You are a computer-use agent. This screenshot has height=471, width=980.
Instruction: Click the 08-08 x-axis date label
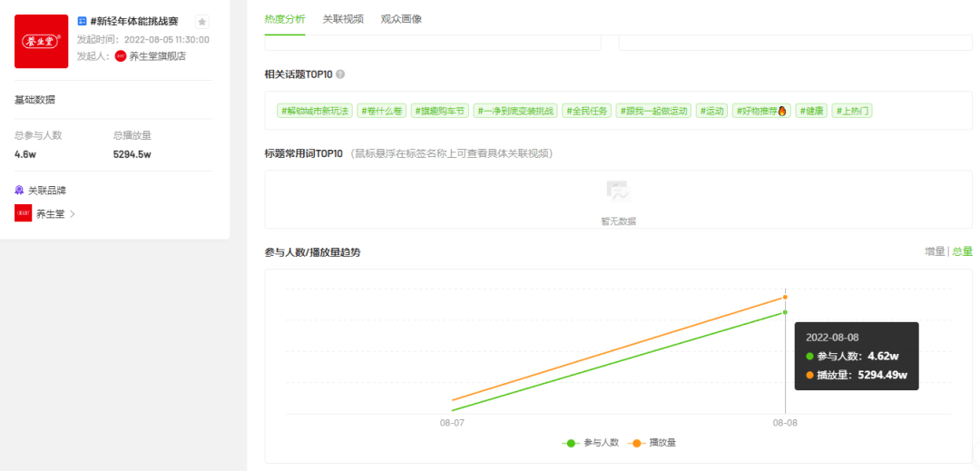[x=785, y=423]
